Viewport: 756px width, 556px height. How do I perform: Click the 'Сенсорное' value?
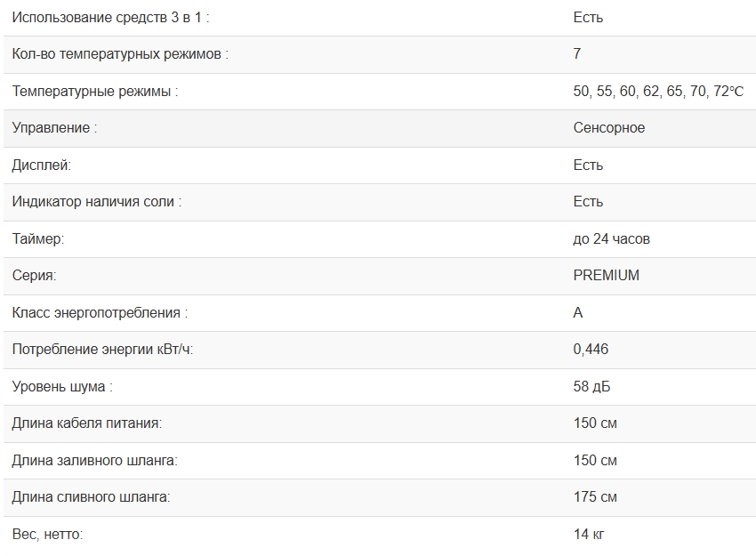tap(609, 128)
